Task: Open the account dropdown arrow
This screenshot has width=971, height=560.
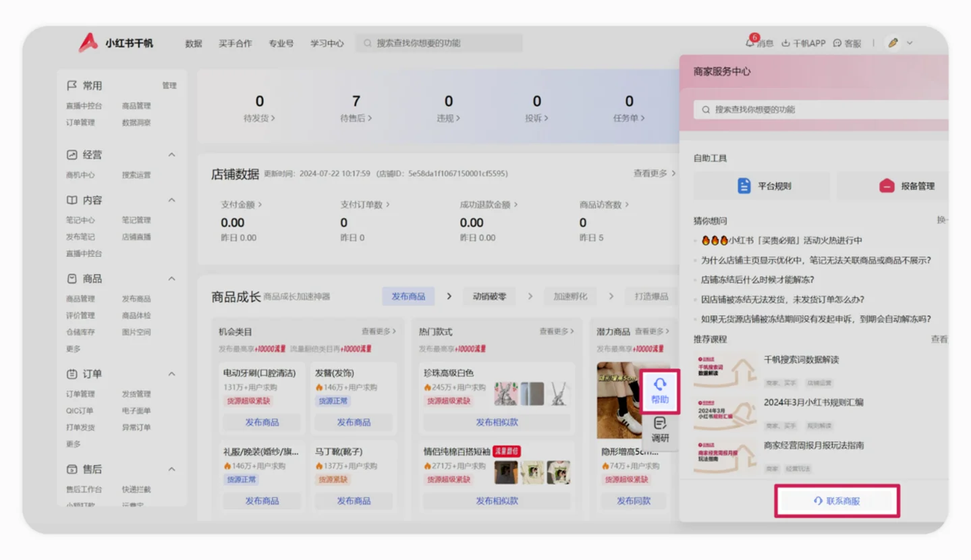Action: coord(910,43)
